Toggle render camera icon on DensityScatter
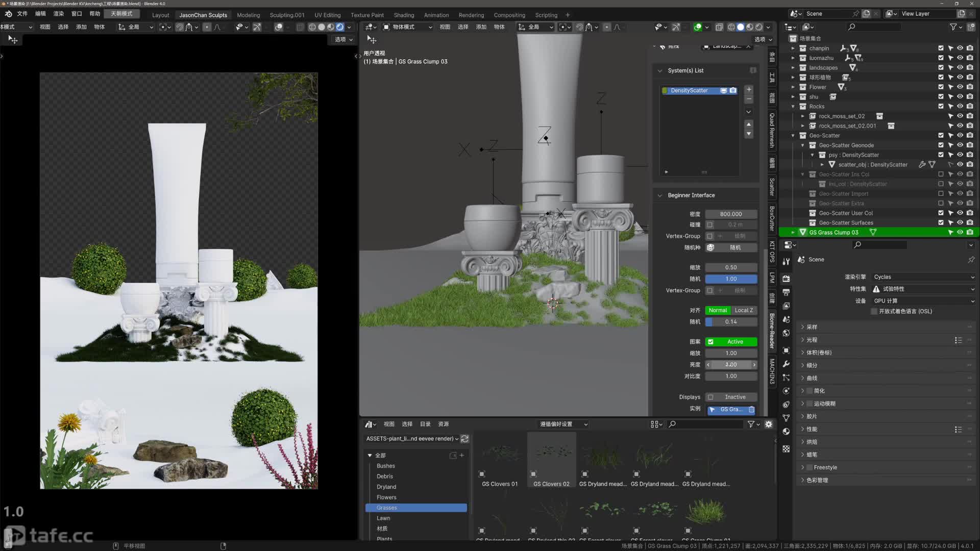The image size is (980, 551). pyautogui.click(x=733, y=90)
